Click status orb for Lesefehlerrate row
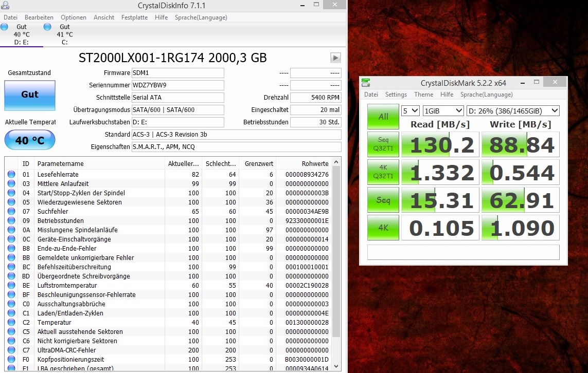 click(x=11, y=174)
